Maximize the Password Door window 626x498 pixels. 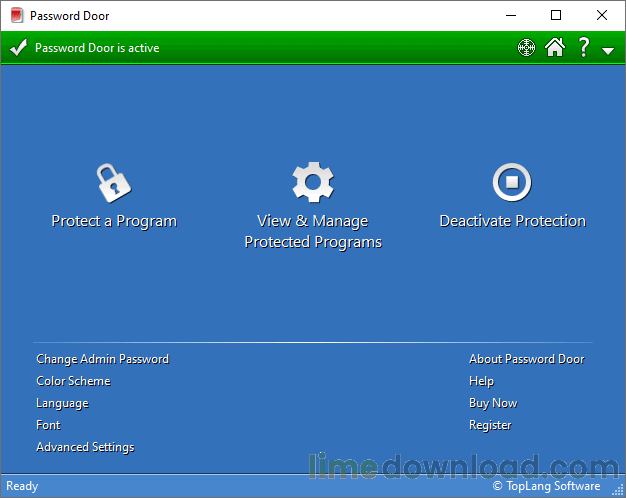click(x=556, y=16)
